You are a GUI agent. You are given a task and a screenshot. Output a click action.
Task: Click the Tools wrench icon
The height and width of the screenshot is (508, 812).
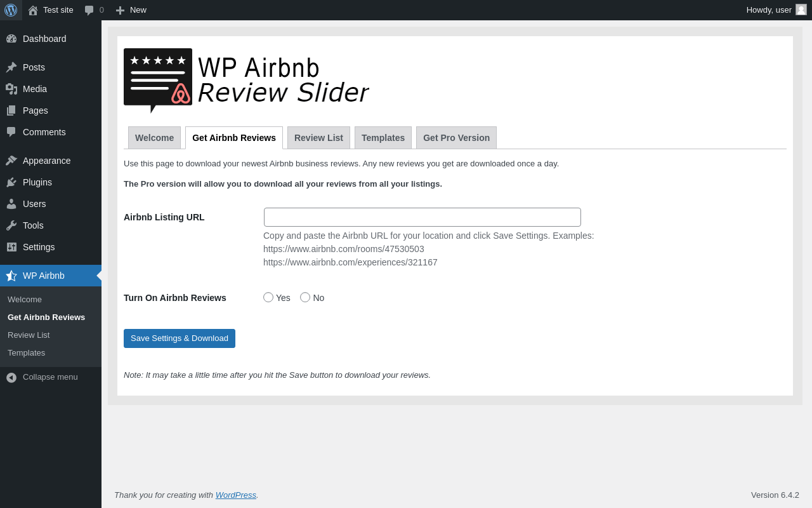click(x=11, y=225)
